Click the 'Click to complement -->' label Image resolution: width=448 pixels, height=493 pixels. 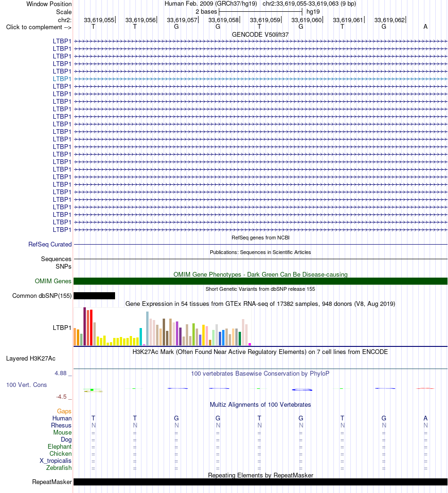[x=39, y=27]
